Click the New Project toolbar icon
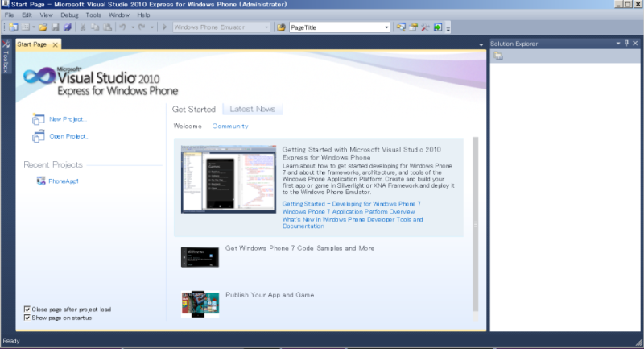Image resolution: width=644 pixels, height=349 pixels. [14, 27]
